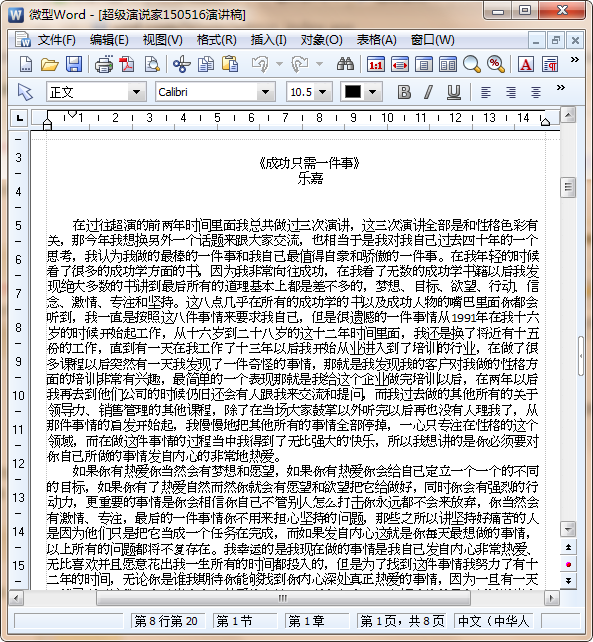Screen dimensions: 593x642
Task: Jump to next page arrow
Action: pyautogui.click(x=568, y=581)
